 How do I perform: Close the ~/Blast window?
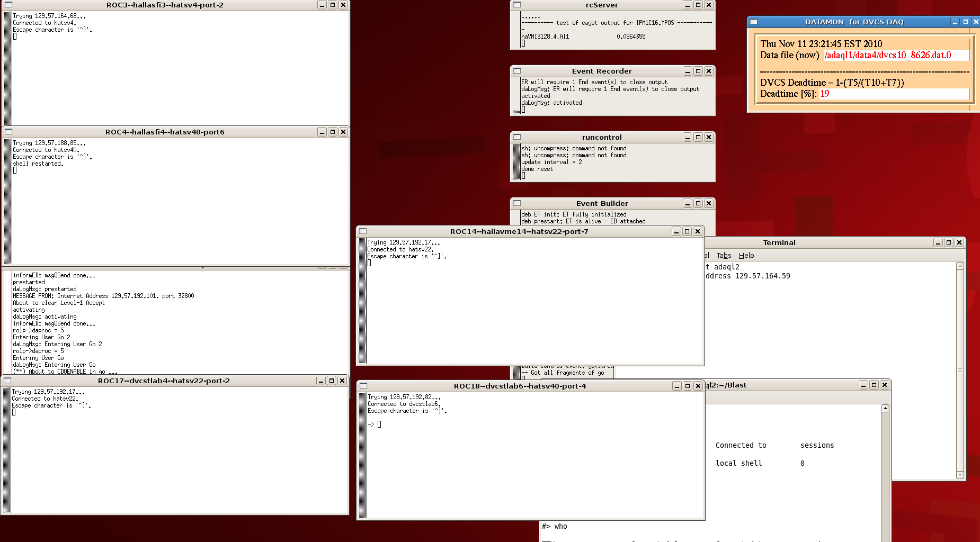tap(885, 385)
